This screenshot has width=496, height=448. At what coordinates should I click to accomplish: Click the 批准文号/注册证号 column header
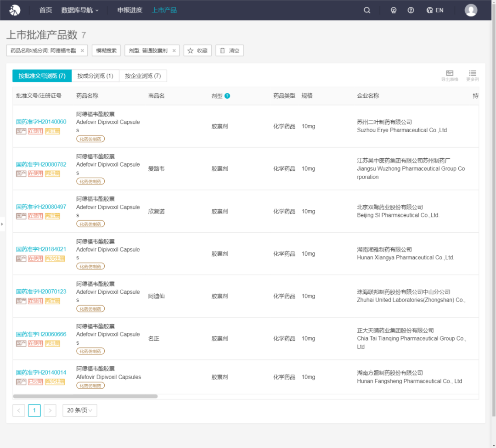point(39,96)
